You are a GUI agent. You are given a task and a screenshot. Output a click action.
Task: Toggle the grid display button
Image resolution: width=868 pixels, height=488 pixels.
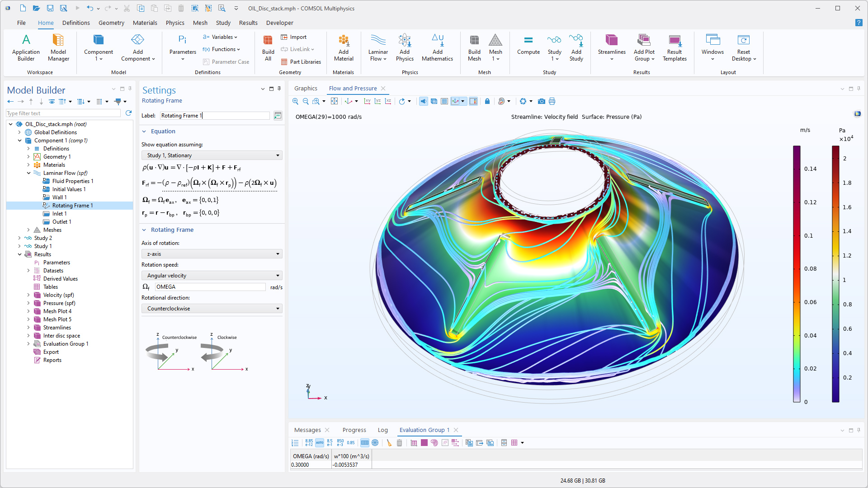click(x=444, y=101)
